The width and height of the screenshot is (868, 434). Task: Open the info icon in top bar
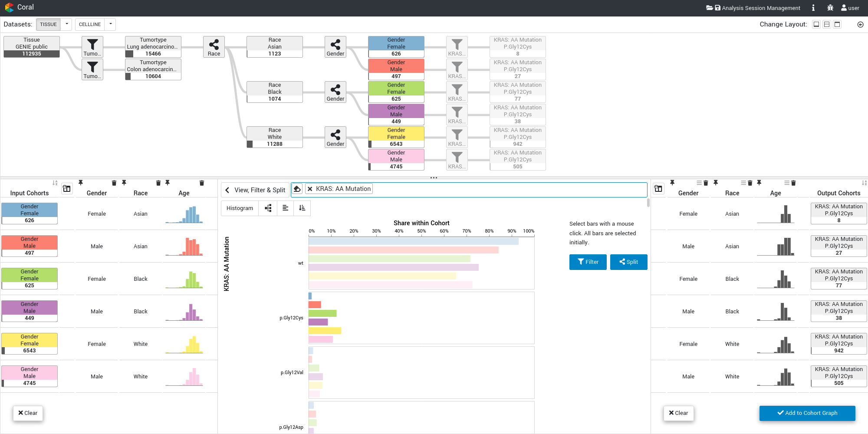point(813,8)
